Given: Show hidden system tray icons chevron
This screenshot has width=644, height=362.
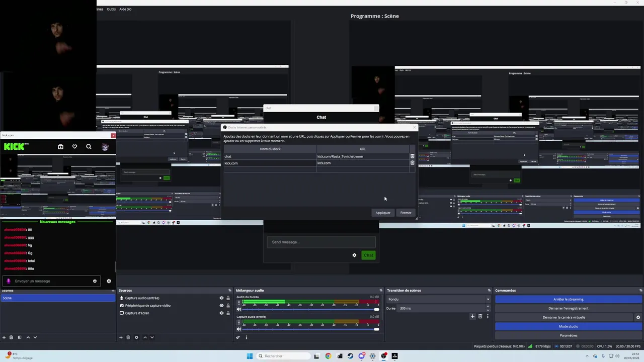Looking at the screenshot, I should click(x=587, y=356).
